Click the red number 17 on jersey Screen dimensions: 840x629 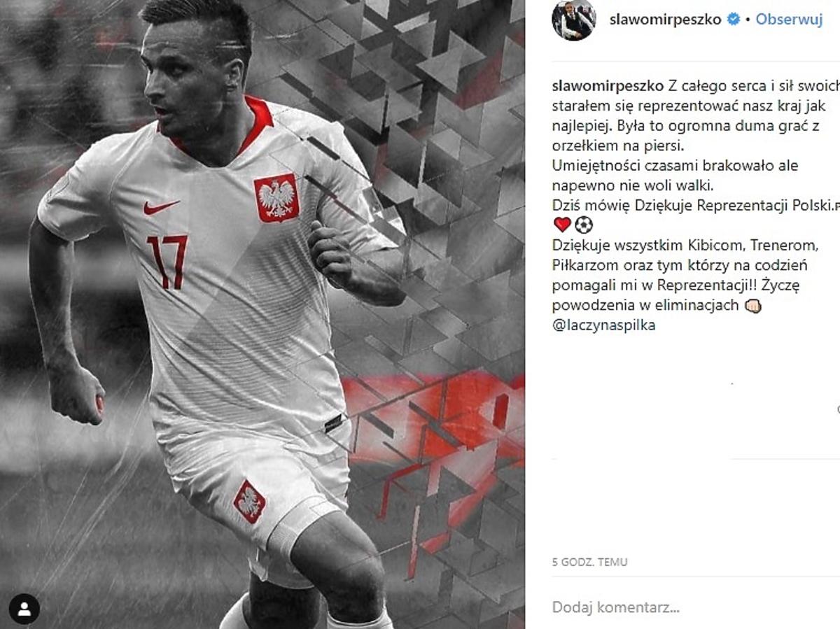tap(167, 262)
